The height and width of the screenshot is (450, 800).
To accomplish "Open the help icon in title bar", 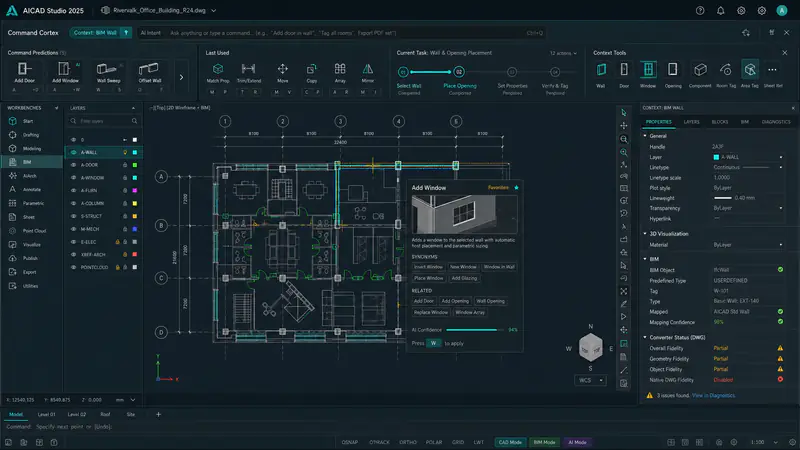I will 700,11.
